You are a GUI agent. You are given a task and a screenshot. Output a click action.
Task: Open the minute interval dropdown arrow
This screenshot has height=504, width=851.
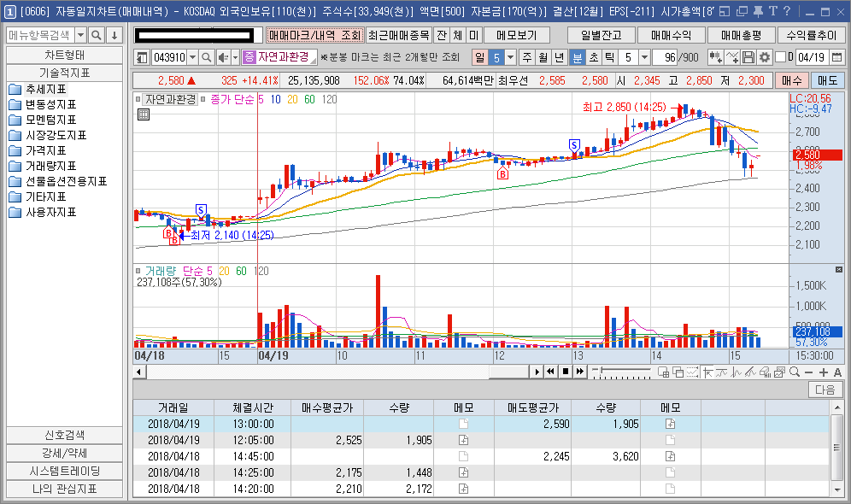point(644,57)
